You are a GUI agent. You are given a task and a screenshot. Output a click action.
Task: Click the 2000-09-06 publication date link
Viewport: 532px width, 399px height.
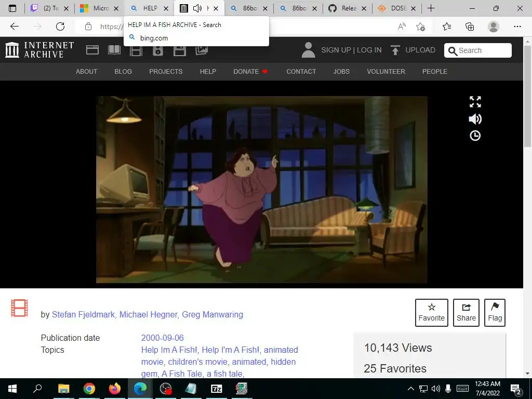click(x=163, y=338)
